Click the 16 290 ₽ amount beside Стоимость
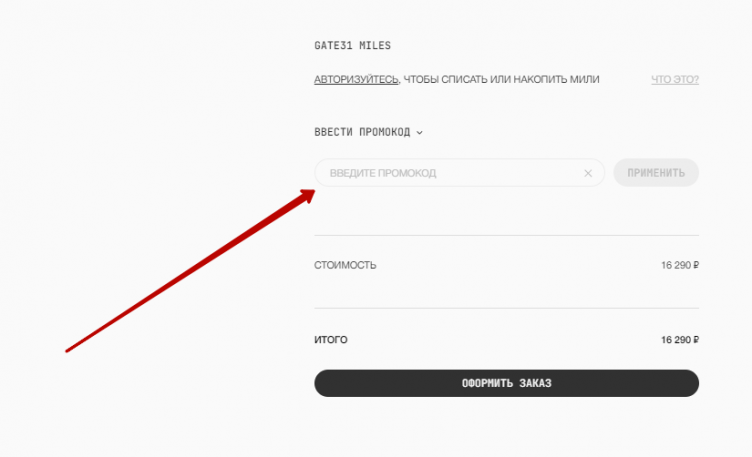The width and height of the screenshot is (752, 457). click(679, 265)
